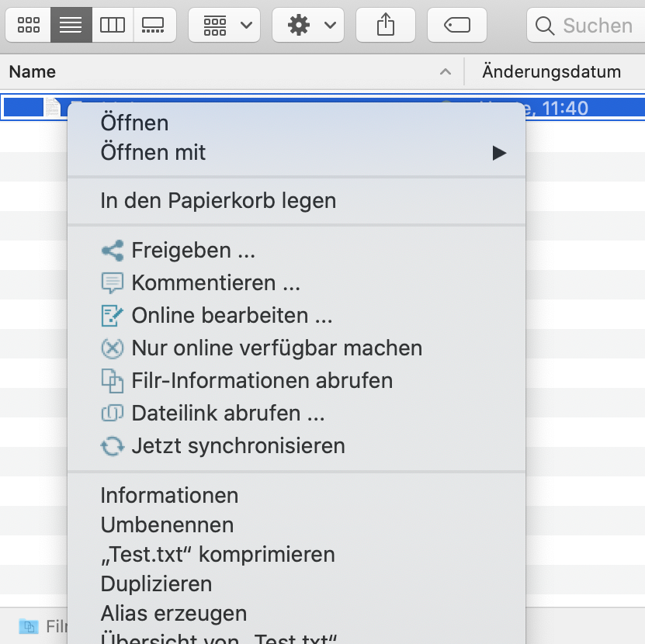
Task: Choose Öffnen from the context menu
Action: 134,123
